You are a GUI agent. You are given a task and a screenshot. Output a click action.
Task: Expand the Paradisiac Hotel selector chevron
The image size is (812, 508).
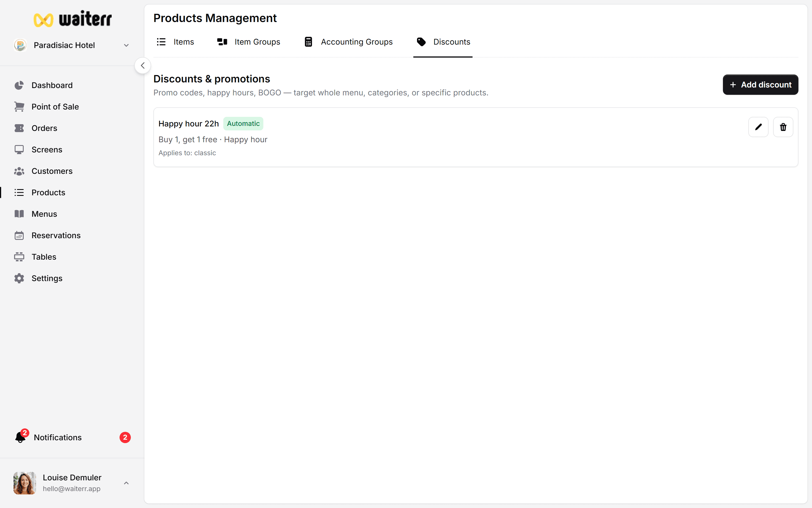coord(126,45)
